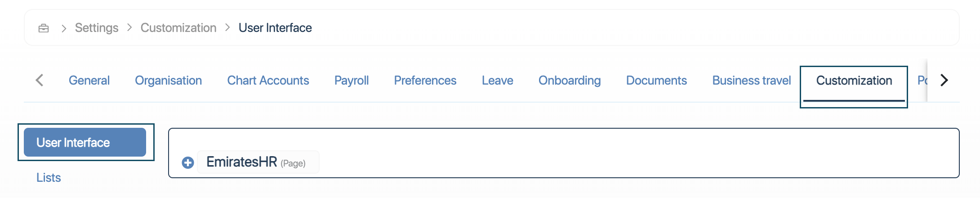The width and height of the screenshot is (980, 198).
Task: Click User Interface in the breadcrumb trail
Action: [x=275, y=28]
